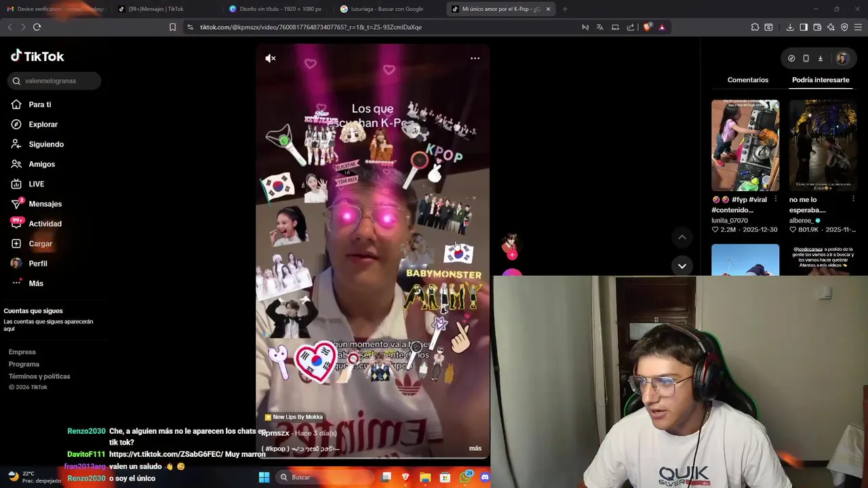Open the lunita_07070 username link
The height and width of the screenshot is (488, 868).
tap(730, 220)
